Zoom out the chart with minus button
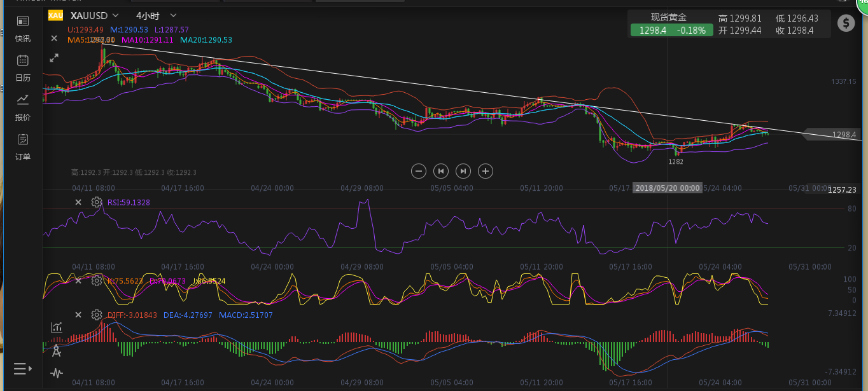Image resolution: width=868 pixels, height=391 pixels. pos(418,170)
